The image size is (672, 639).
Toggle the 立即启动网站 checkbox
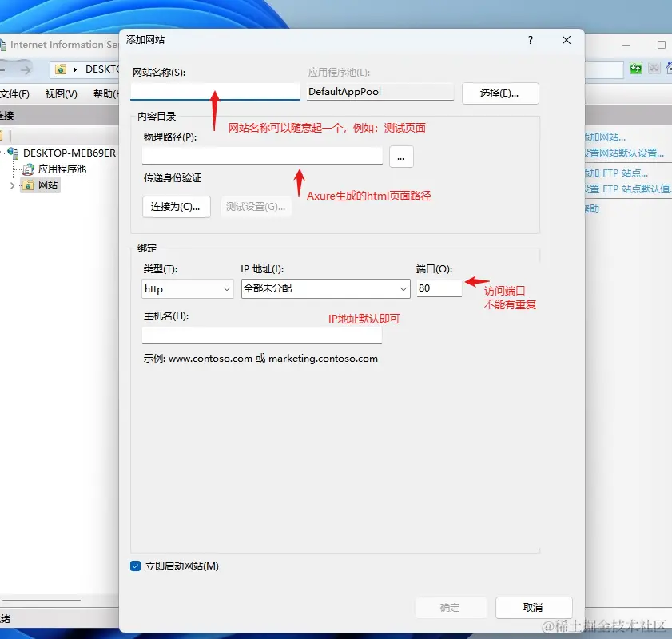tap(135, 566)
